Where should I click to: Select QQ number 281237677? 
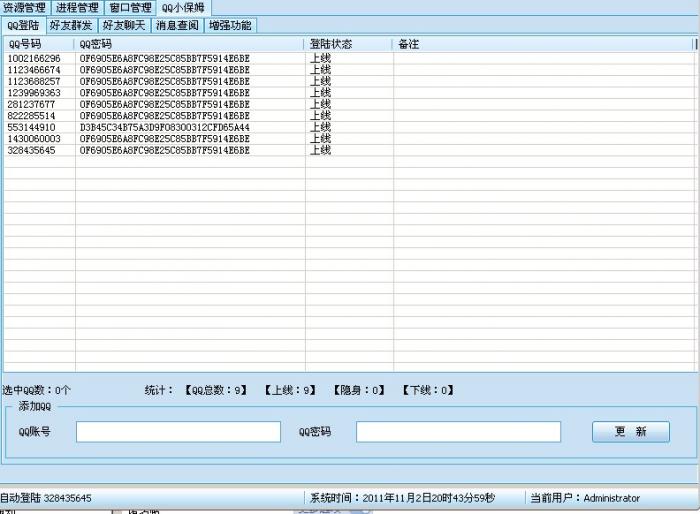(31, 104)
